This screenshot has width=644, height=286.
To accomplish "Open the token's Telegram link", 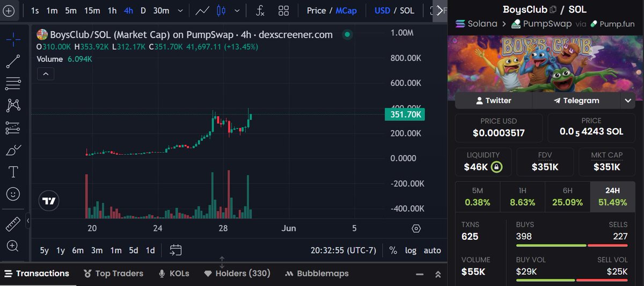I will coord(576,101).
